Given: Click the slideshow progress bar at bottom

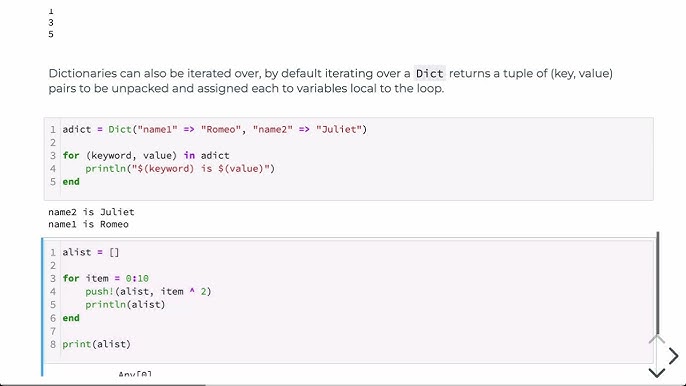Looking at the screenshot, I should (x=103, y=385).
